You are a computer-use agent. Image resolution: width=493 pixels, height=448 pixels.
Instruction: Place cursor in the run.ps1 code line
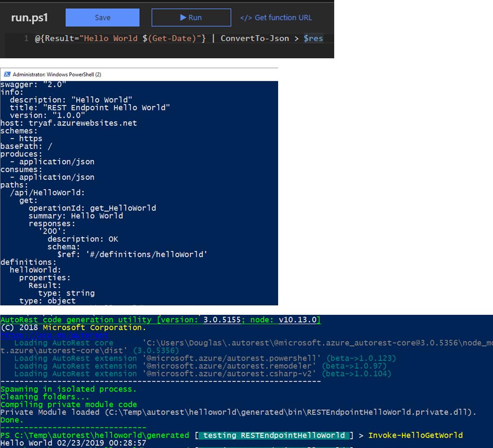pyautogui.click(x=179, y=39)
